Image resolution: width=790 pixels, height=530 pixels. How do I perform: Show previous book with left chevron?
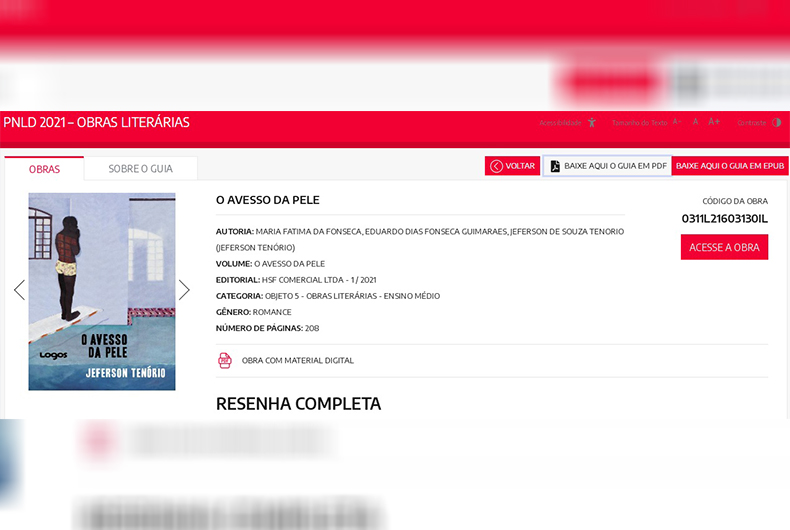[x=19, y=290]
